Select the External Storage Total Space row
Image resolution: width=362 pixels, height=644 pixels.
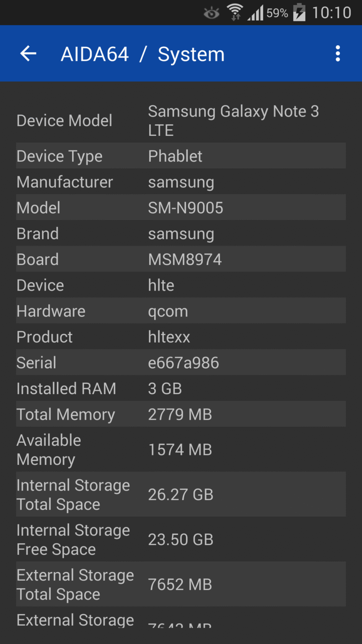[180, 584]
